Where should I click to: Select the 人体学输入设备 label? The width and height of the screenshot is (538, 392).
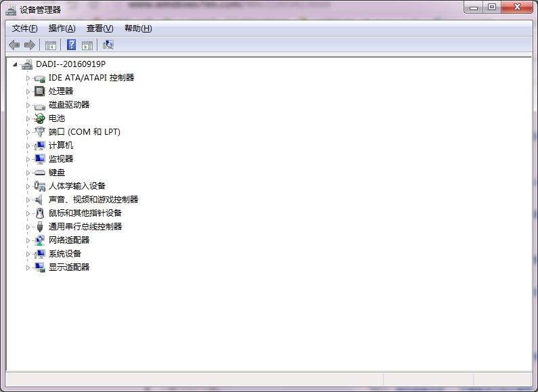77,186
